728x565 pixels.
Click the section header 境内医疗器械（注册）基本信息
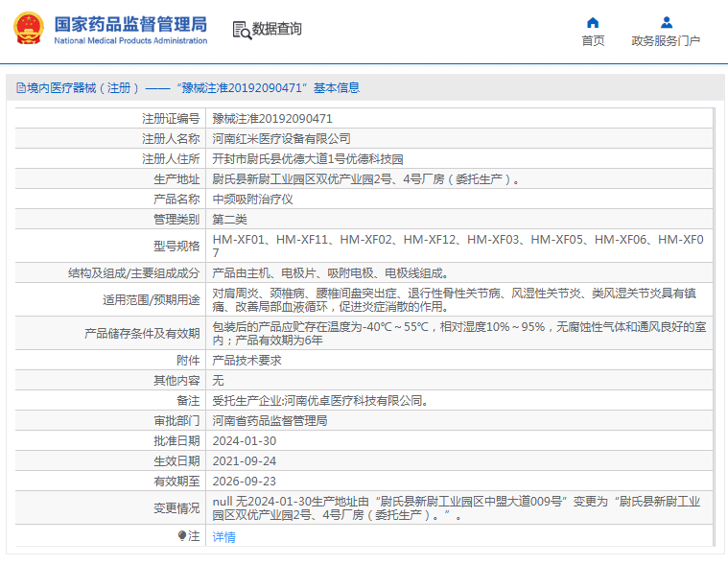coord(188,87)
